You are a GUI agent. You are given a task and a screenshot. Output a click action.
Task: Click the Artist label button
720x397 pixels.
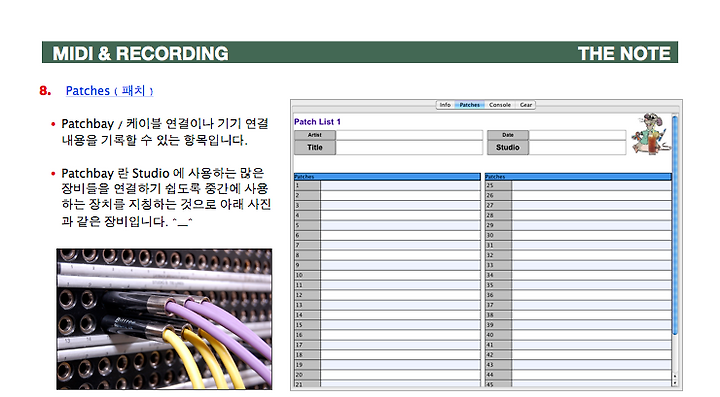coord(315,135)
